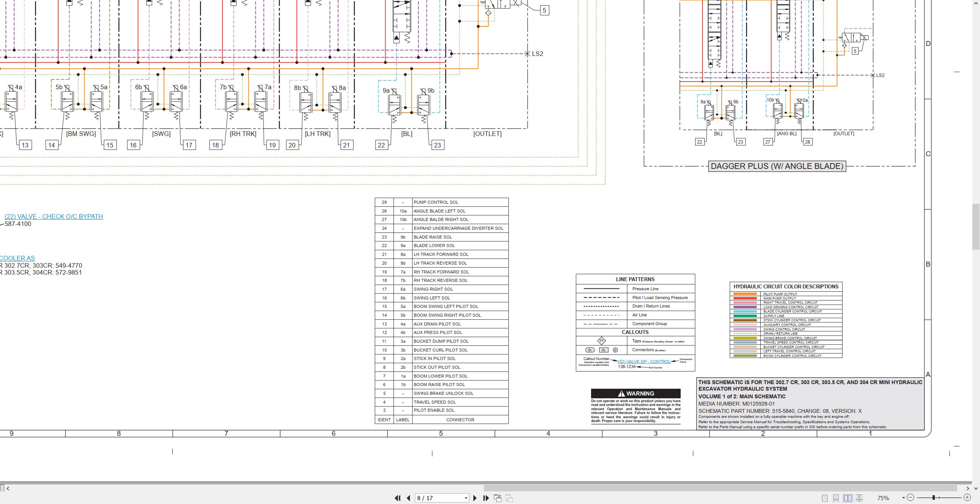Click the zoom out minus button
The height and width of the screenshot is (504, 980).
(x=911, y=497)
